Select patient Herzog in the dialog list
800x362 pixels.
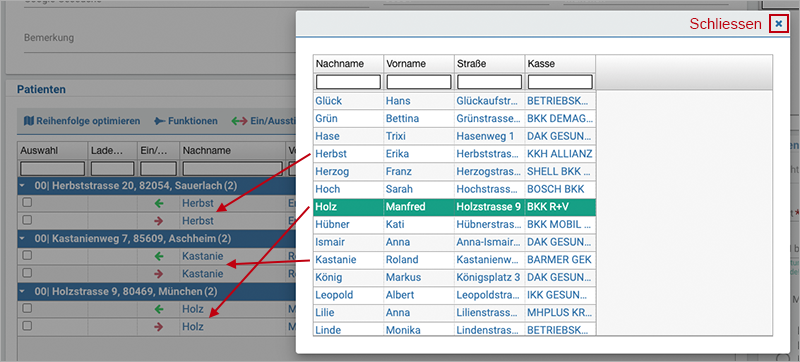454,171
